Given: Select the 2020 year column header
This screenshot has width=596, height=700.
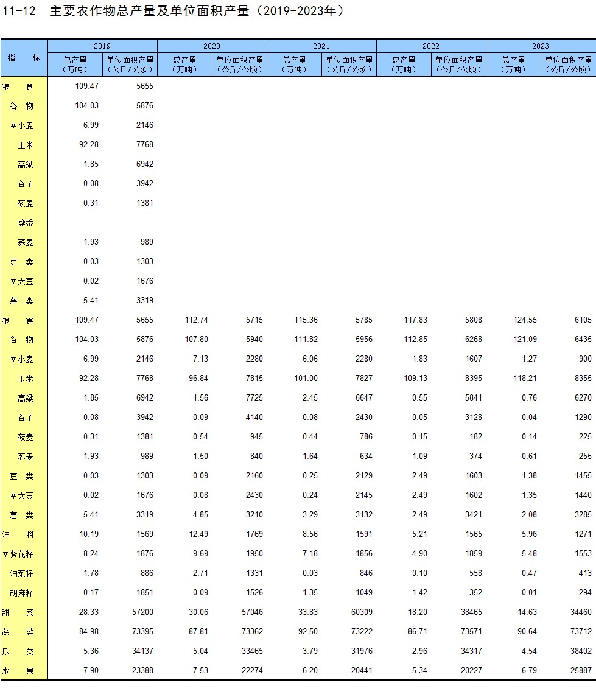Looking at the screenshot, I should tap(212, 46).
